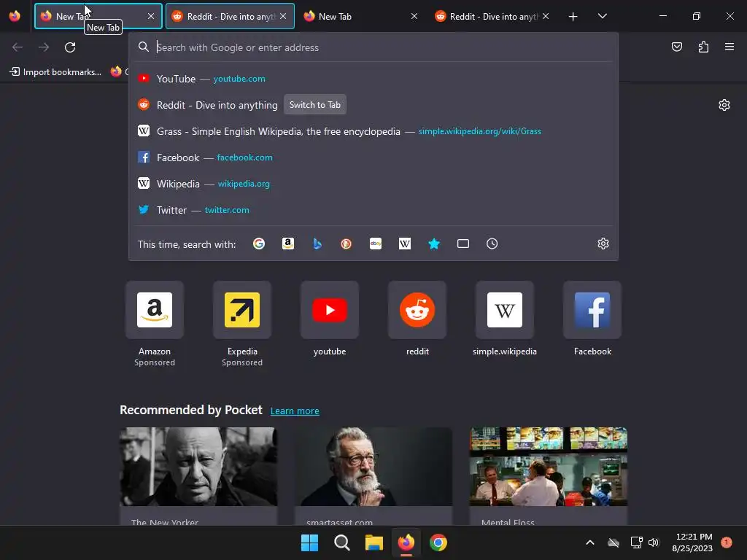
Task: Click Import bookmarks in bookmarks toolbar
Action: [x=55, y=72]
